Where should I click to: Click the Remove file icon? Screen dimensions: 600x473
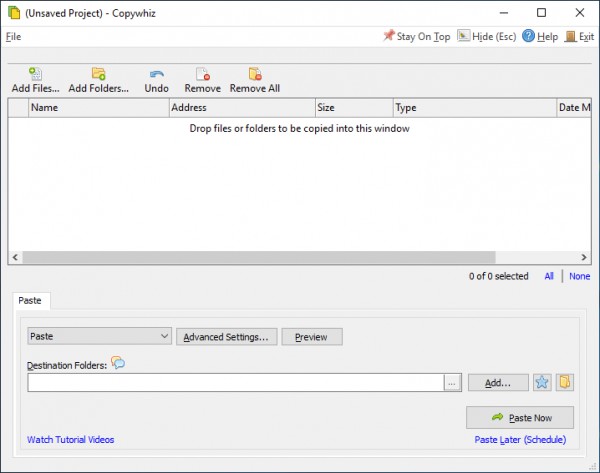pyautogui.click(x=203, y=73)
